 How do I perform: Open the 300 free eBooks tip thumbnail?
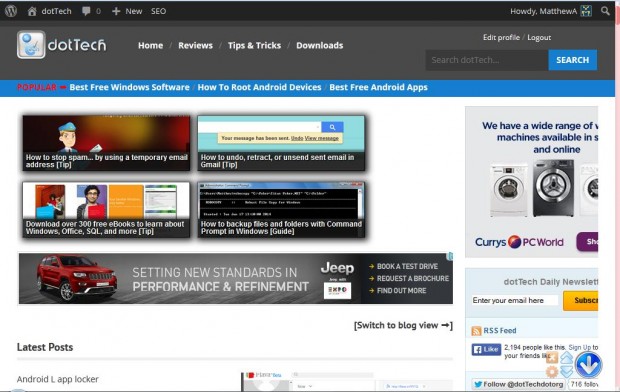pos(106,210)
